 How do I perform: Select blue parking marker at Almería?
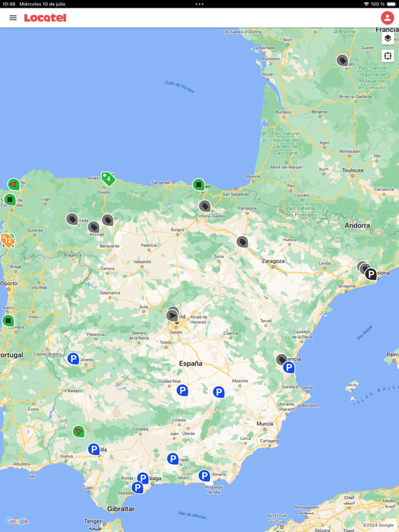tap(204, 475)
